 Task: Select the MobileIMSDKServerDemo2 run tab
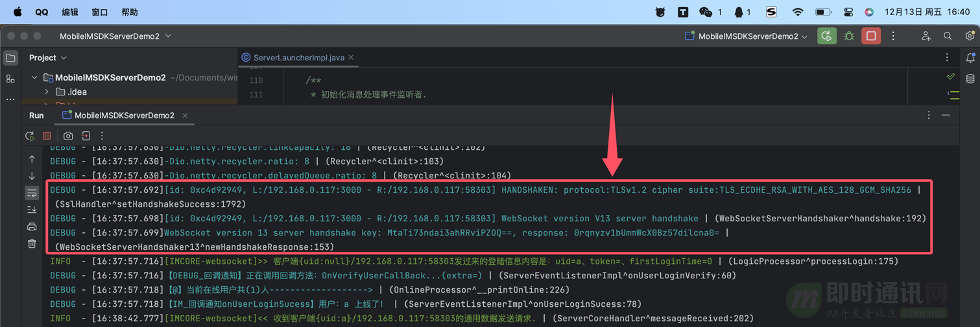pyautogui.click(x=123, y=115)
